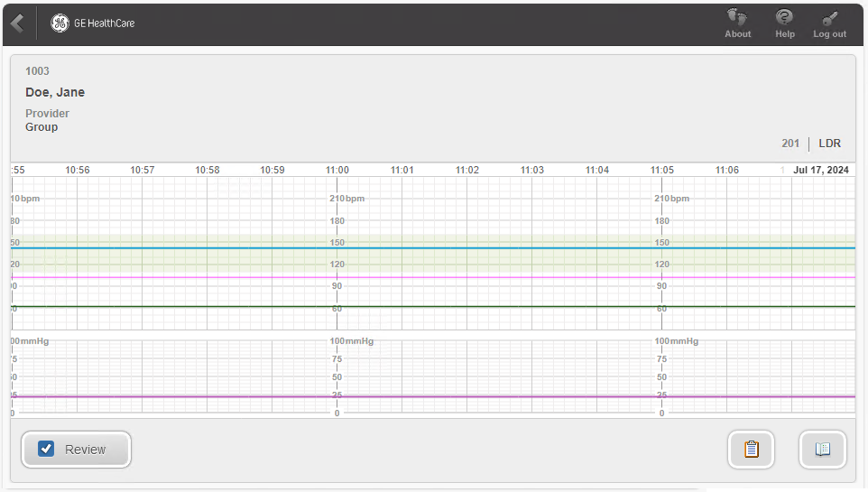
Task: Go back using the left arrow
Action: coord(17,23)
